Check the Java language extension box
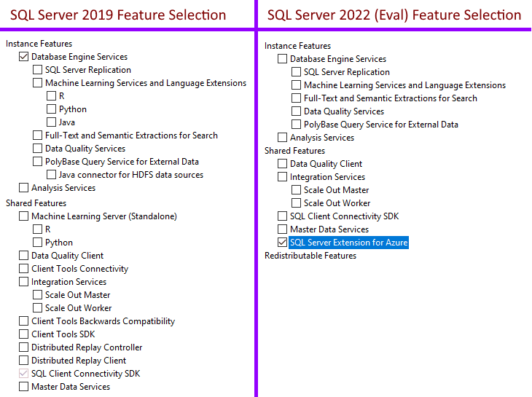This screenshot has height=397, width=532. pyautogui.click(x=51, y=122)
